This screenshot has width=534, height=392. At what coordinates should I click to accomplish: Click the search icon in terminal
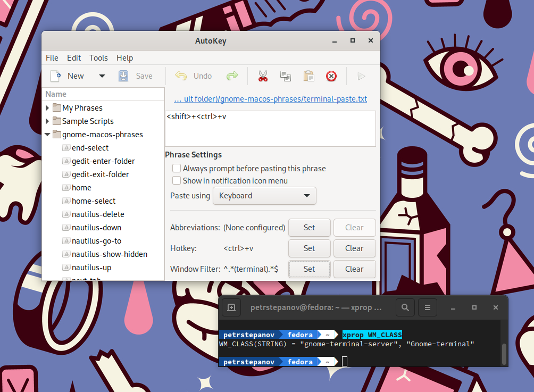pyautogui.click(x=405, y=307)
